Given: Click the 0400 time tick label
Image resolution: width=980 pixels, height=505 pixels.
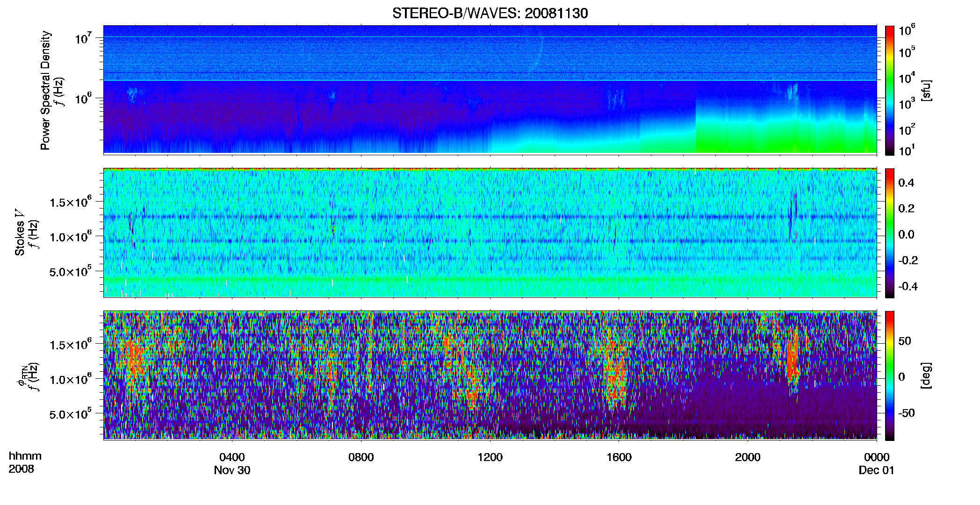Looking at the screenshot, I should tap(232, 457).
